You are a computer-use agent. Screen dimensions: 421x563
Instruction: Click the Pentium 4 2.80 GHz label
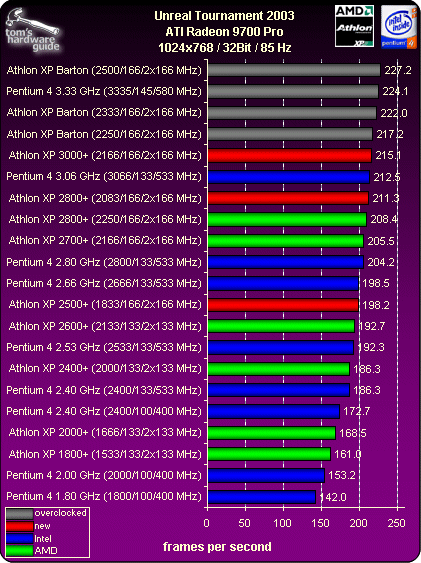pos(104,262)
